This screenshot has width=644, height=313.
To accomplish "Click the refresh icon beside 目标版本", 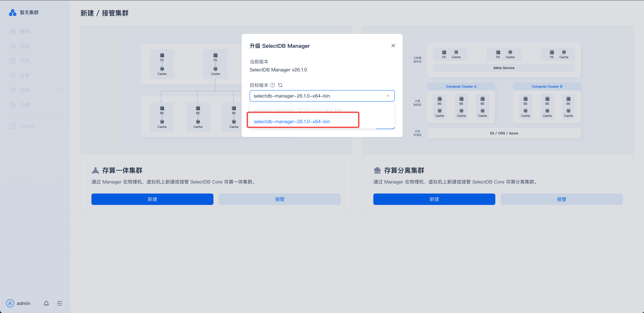I will coord(280,85).
